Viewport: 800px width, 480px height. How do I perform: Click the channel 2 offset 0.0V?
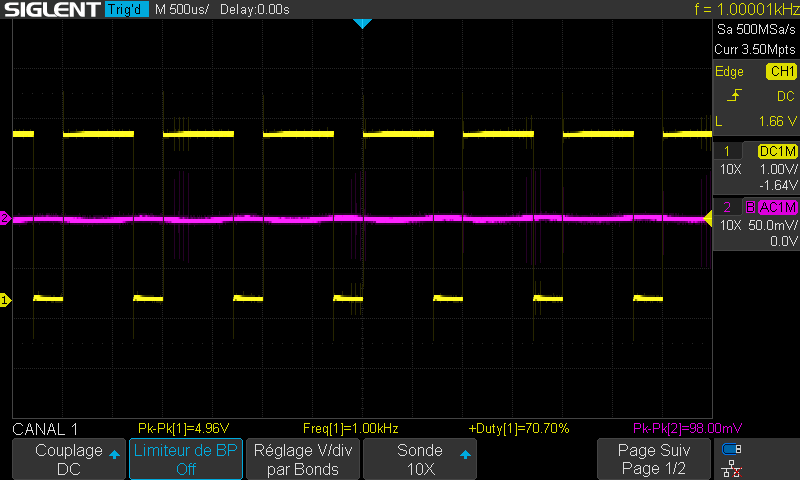tap(784, 241)
